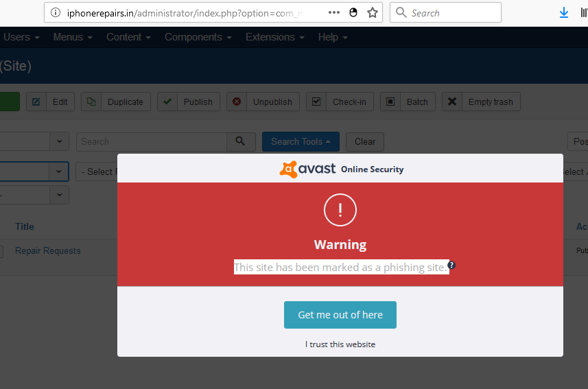Open the Components menu
Viewport: 588px width, 389px height.
(198, 37)
